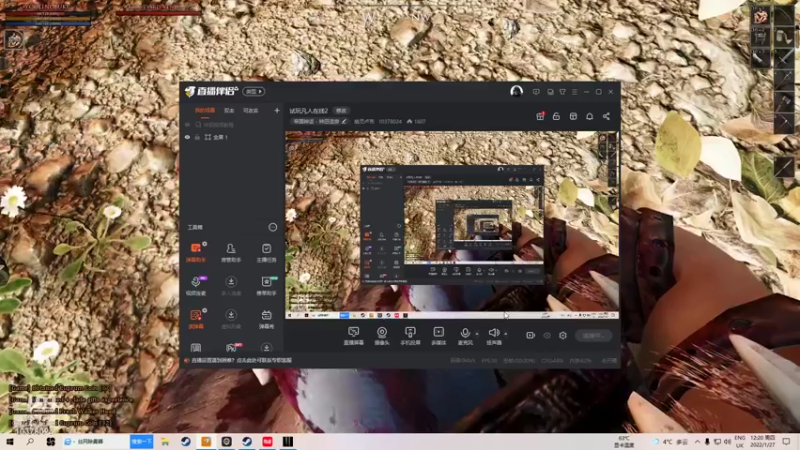This screenshot has height=450, width=800.
Task: Click the funnel icon in the title bar
Action: 562,92
